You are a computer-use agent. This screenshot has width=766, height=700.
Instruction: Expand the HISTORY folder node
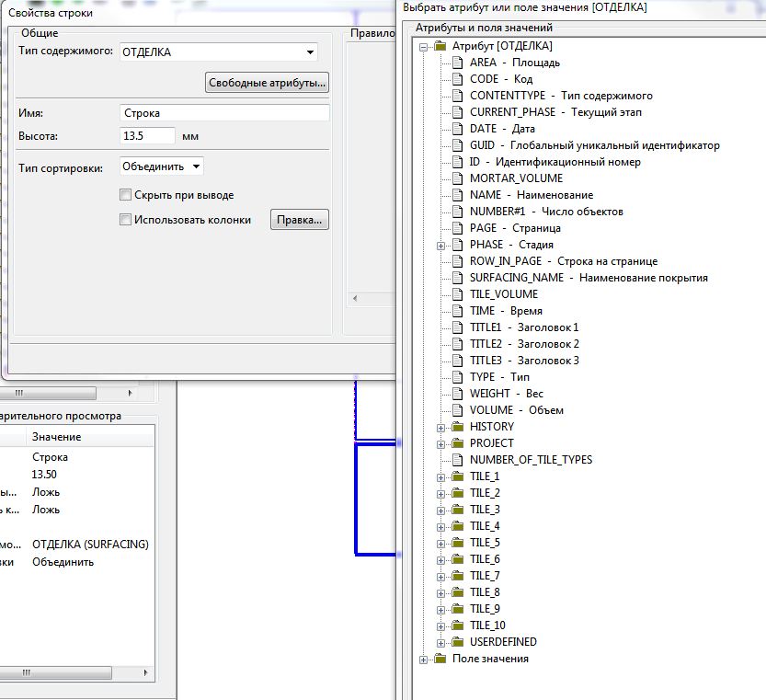tap(440, 429)
